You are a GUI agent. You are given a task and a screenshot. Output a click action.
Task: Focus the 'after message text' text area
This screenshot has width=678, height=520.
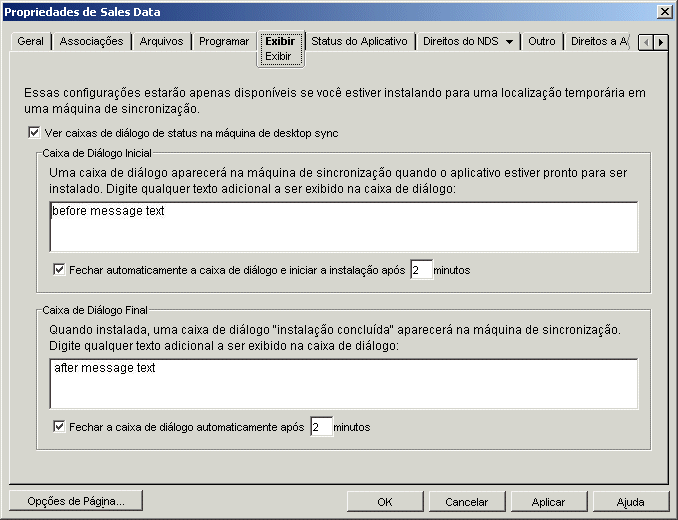pyautogui.click(x=344, y=383)
